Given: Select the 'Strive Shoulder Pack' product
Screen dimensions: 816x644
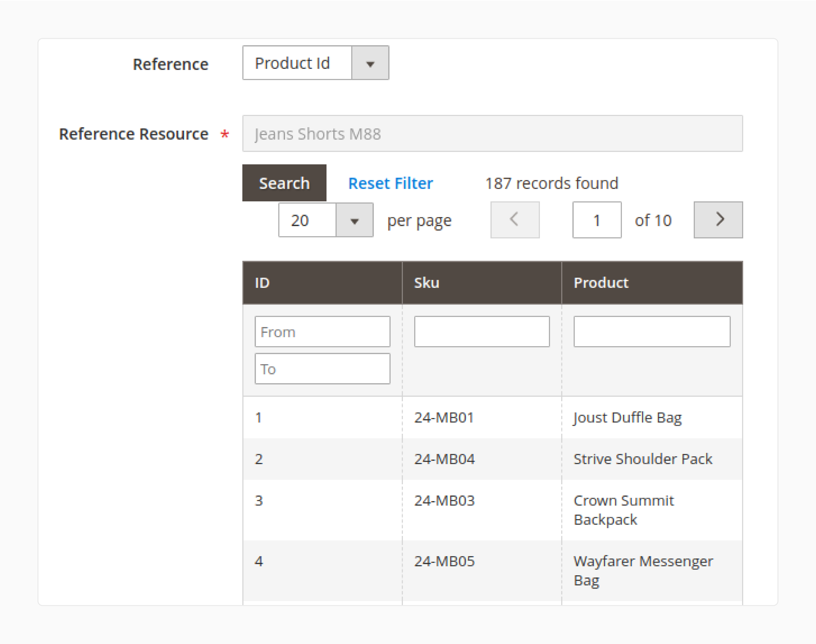Looking at the screenshot, I should (x=643, y=459).
